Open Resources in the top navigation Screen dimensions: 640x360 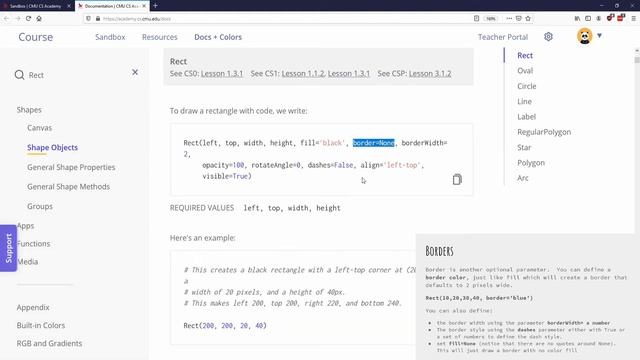(160, 37)
